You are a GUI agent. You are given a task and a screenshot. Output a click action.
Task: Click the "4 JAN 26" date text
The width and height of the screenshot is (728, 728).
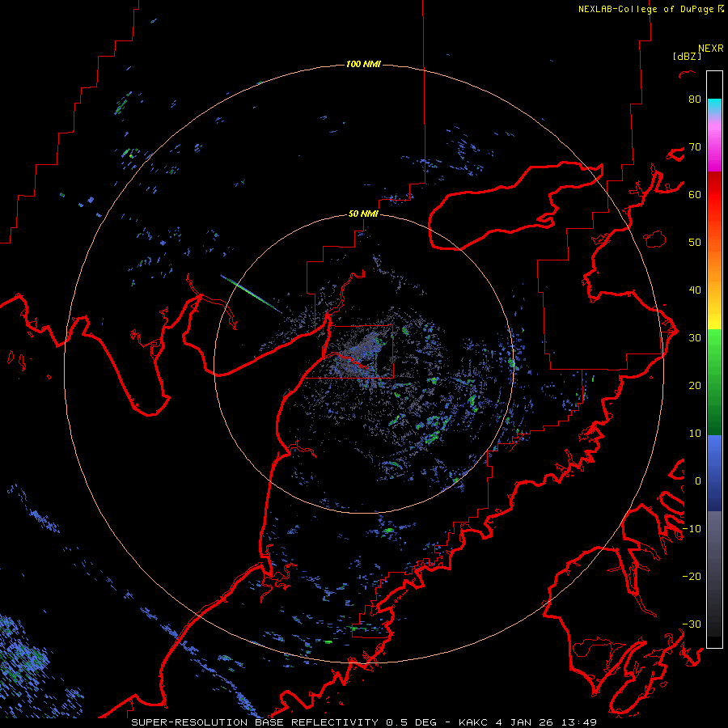tap(525, 722)
